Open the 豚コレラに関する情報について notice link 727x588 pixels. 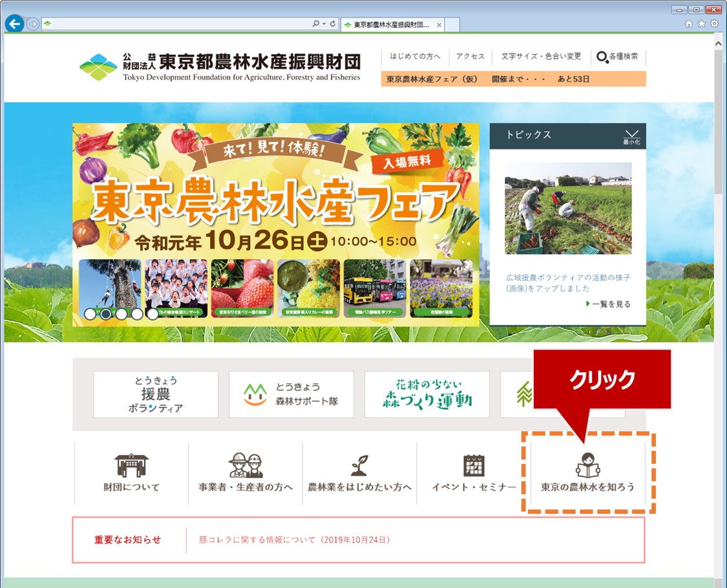295,540
